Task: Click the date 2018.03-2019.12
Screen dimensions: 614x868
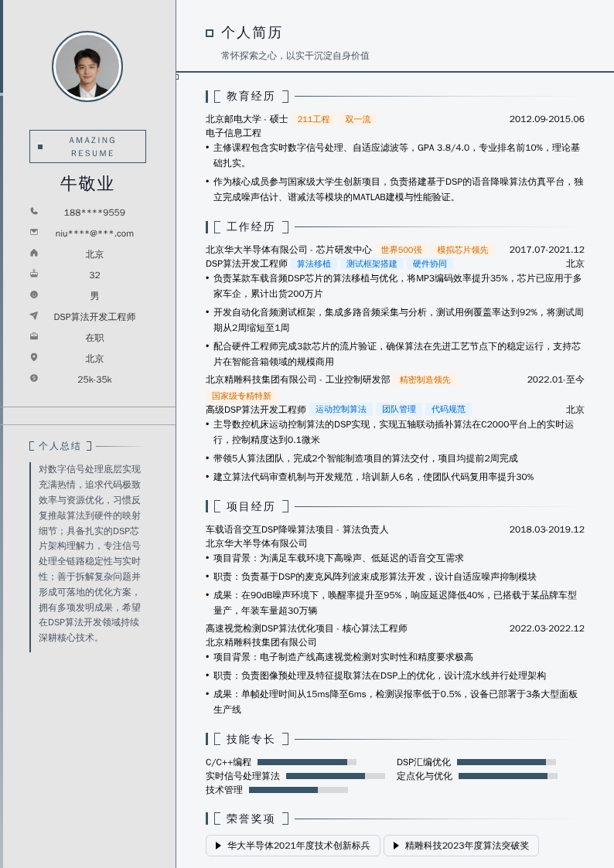Action: tap(547, 529)
